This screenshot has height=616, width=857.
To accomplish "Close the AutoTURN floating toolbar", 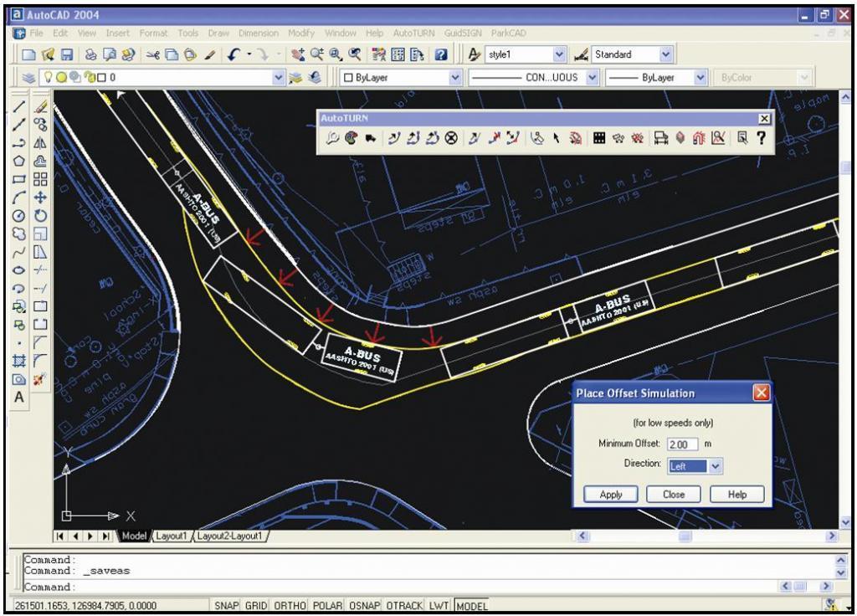I will coord(764,118).
